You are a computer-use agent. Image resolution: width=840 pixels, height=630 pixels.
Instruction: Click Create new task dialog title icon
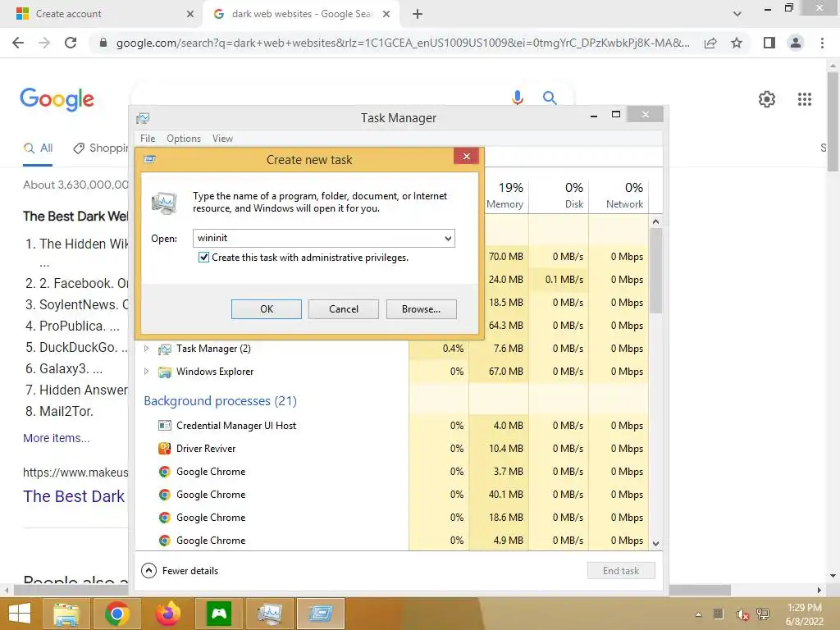pos(150,159)
